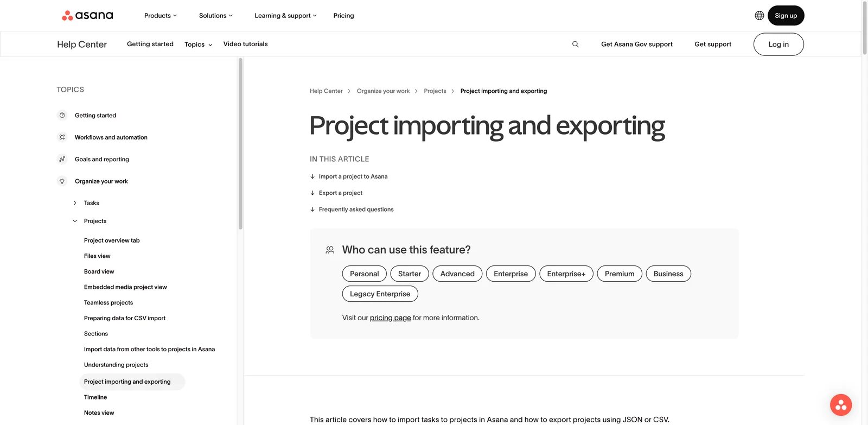The width and height of the screenshot is (868, 425).
Task: Select the Premium plan tag
Action: click(620, 274)
